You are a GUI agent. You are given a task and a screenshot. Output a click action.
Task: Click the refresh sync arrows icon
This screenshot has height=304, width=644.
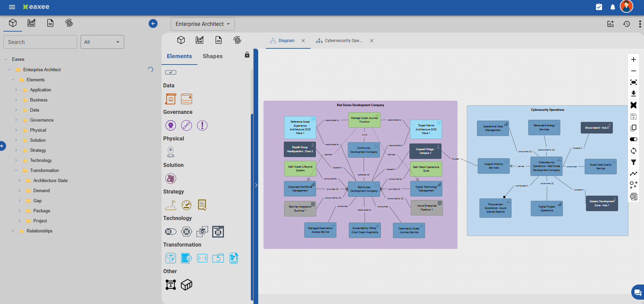634,151
